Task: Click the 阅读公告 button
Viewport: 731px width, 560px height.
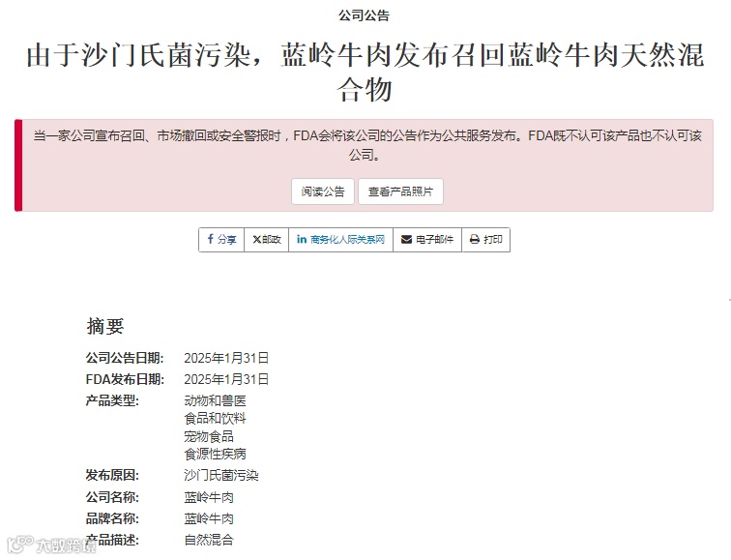Action: pos(323,192)
